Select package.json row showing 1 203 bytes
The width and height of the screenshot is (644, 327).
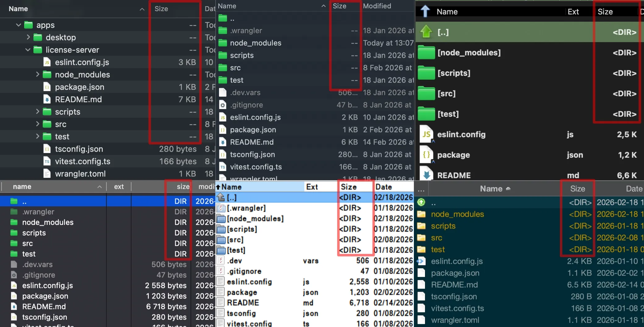tap(108, 296)
